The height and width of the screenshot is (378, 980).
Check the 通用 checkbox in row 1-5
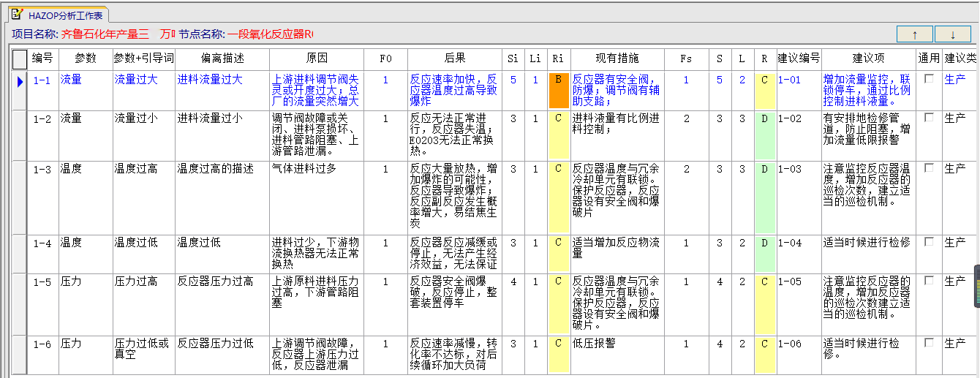(x=930, y=280)
